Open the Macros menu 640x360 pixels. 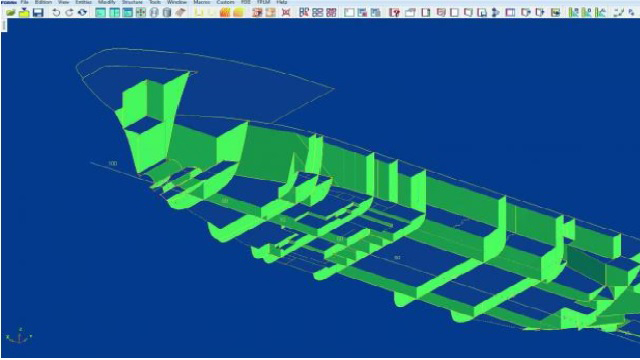(201, 2)
